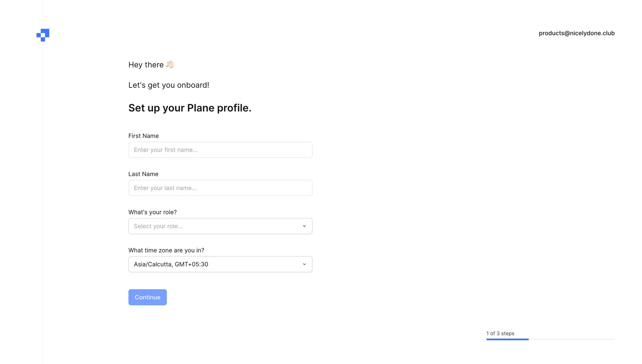642x364 pixels.
Task: Click the 'First Name' field label
Action: click(x=143, y=136)
